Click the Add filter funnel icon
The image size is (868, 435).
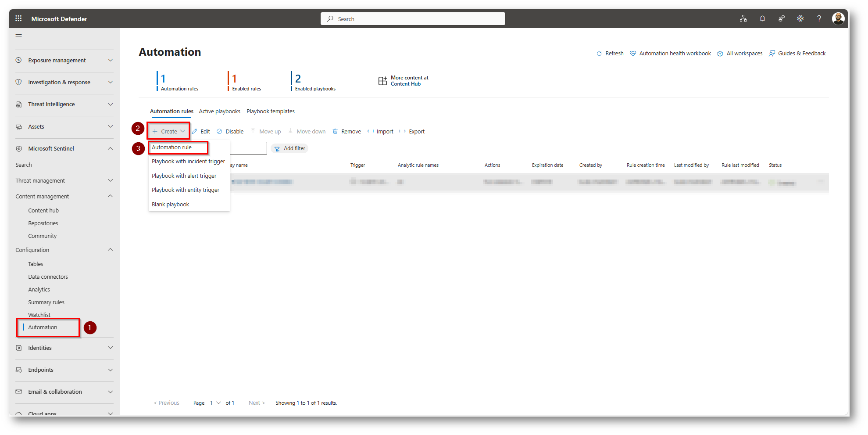[277, 149]
